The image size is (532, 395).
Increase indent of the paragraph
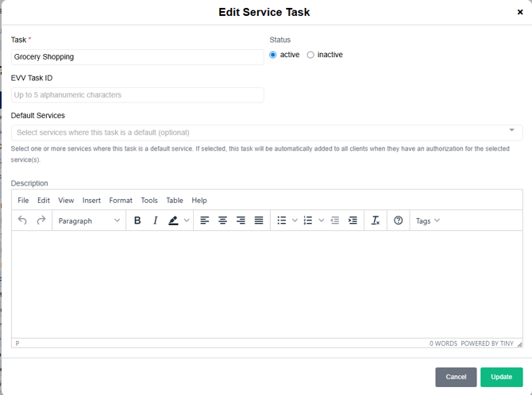pyautogui.click(x=353, y=221)
